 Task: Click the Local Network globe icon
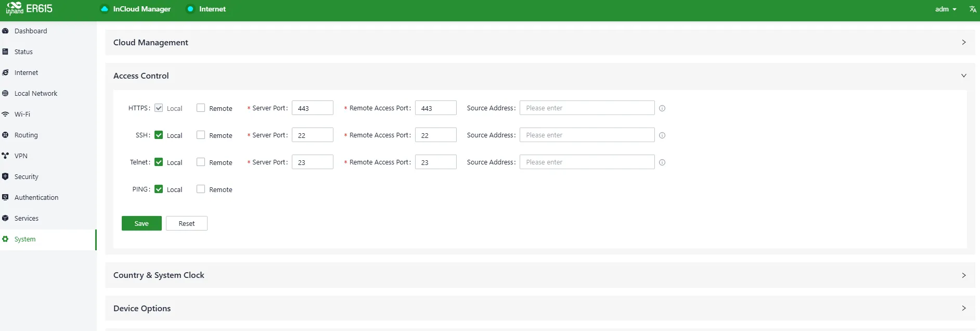[5, 93]
